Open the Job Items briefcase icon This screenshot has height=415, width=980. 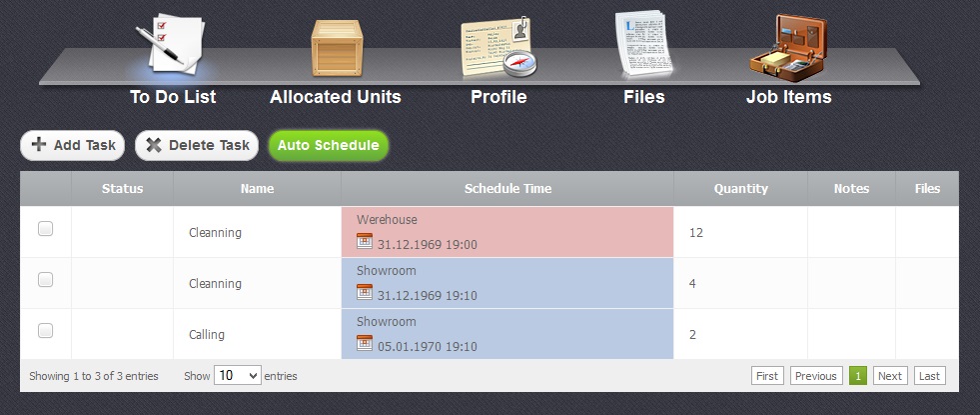coord(789,45)
